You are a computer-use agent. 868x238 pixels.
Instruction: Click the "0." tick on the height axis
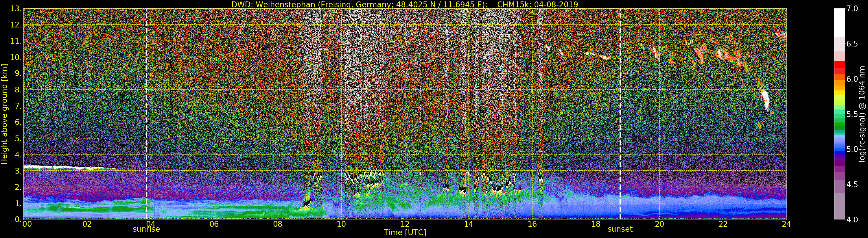pos(18,220)
